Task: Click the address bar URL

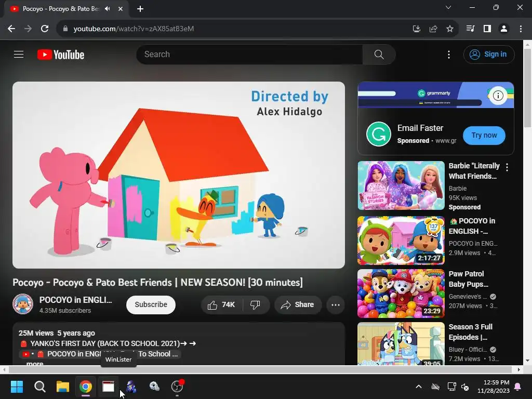Action: [134, 29]
